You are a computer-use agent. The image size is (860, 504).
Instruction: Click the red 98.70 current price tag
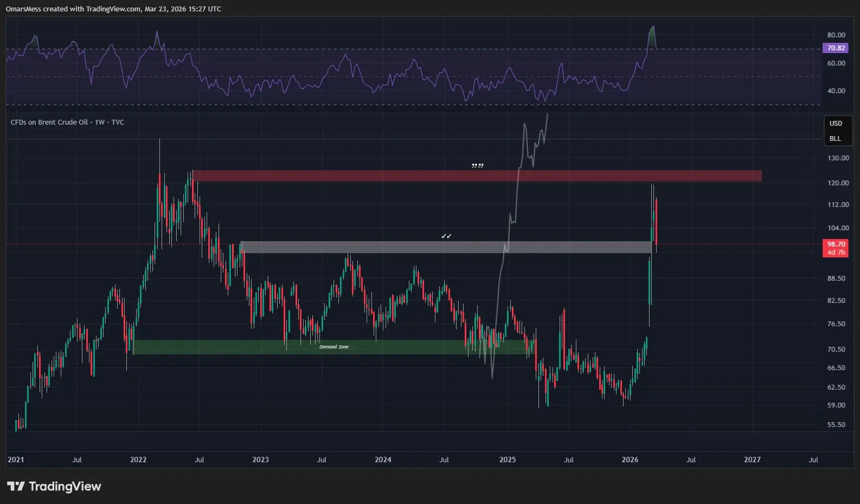(836, 244)
